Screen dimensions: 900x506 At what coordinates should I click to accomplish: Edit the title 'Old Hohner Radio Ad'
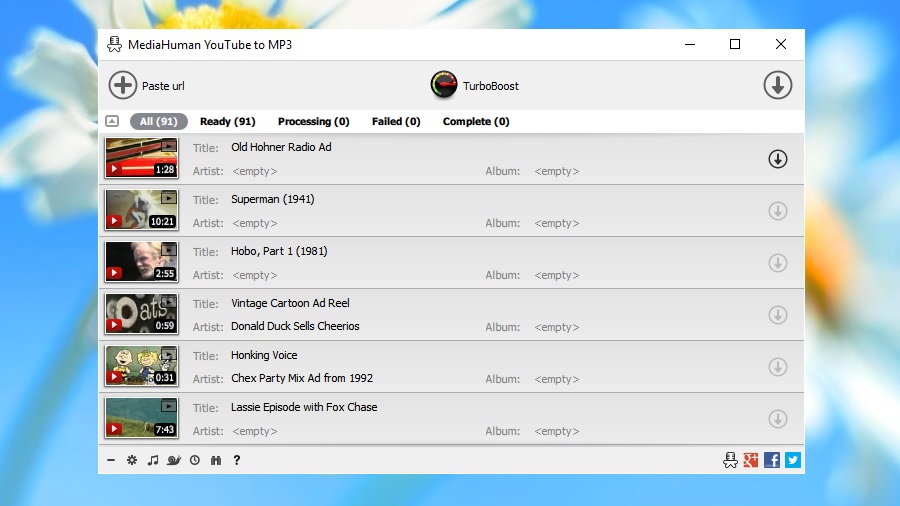(281, 147)
